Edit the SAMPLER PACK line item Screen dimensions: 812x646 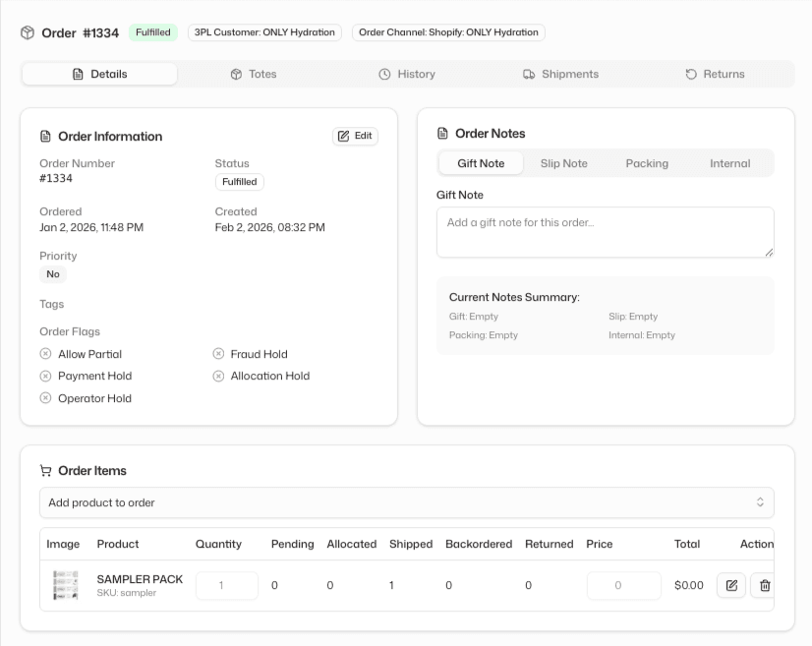(x=731, y=585)
